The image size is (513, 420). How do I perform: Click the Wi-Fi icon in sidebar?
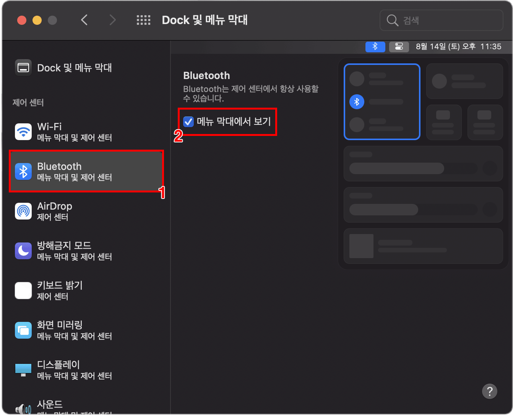click(x=23, y=132)
